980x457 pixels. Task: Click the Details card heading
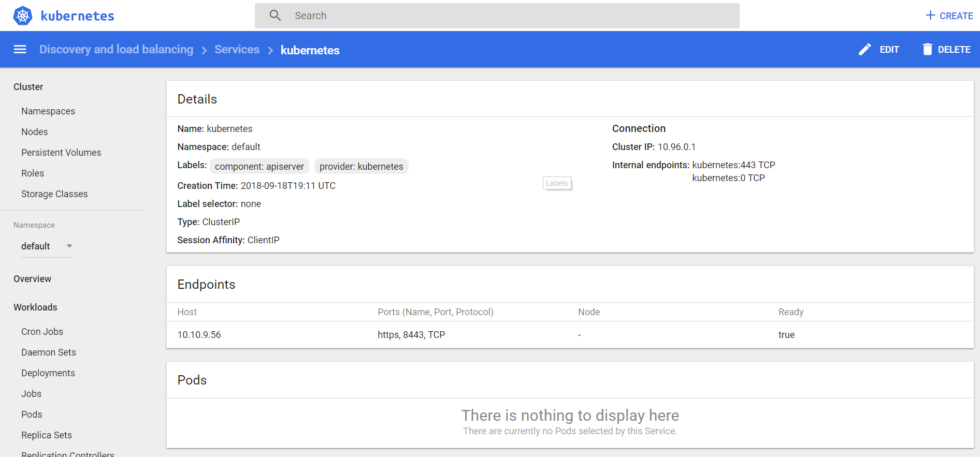[x=197, y=99]
